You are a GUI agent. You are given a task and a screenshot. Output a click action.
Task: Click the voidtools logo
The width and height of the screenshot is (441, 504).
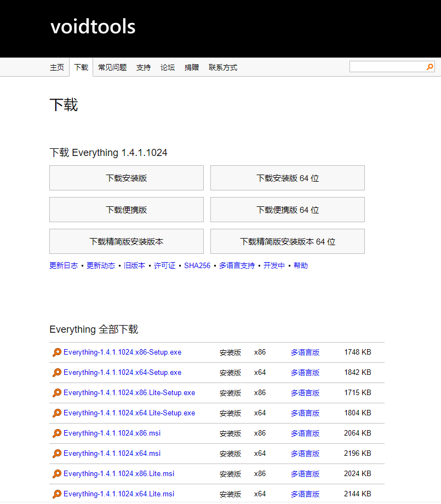coord(93,26)
